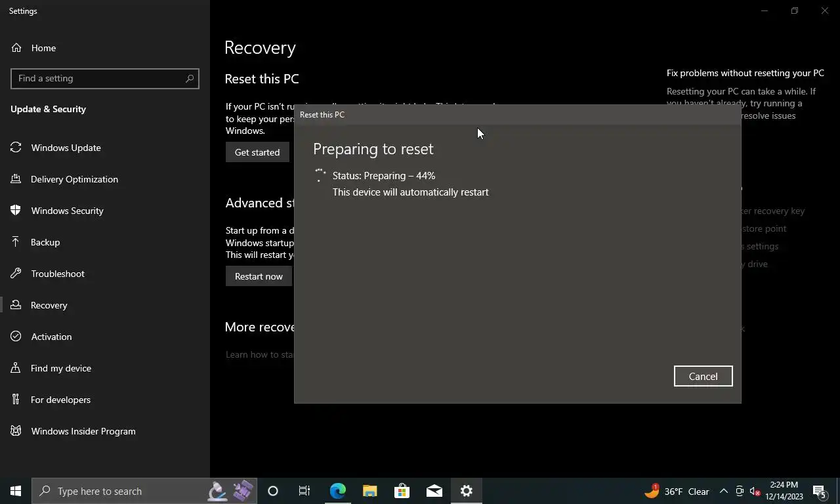This screenshot has height=504, width=840.
Task: Open the Windows Start button
Action: click(16, 491)
